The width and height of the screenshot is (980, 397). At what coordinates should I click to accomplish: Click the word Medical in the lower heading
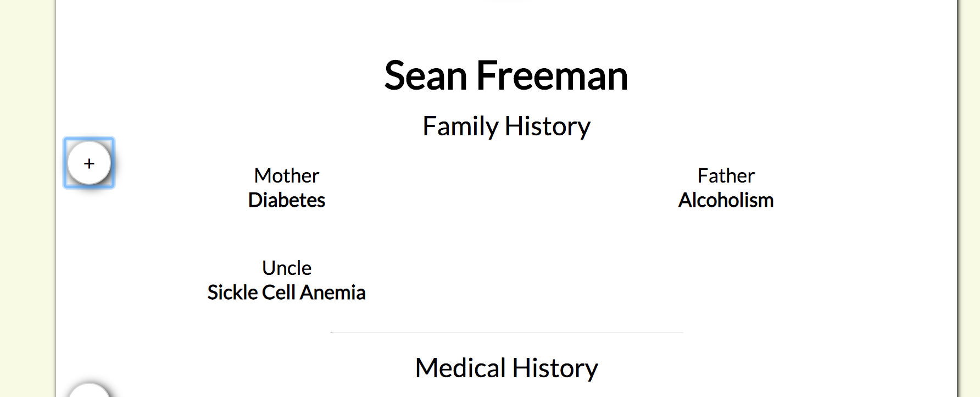[x=460, y=368]
